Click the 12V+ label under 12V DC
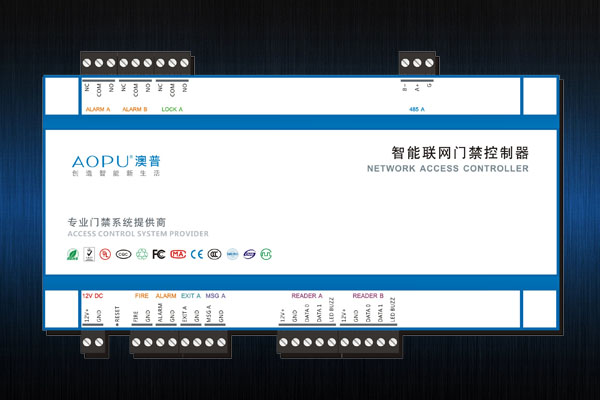Viewport: 600px width, 400px height. [x=87, y=316]
